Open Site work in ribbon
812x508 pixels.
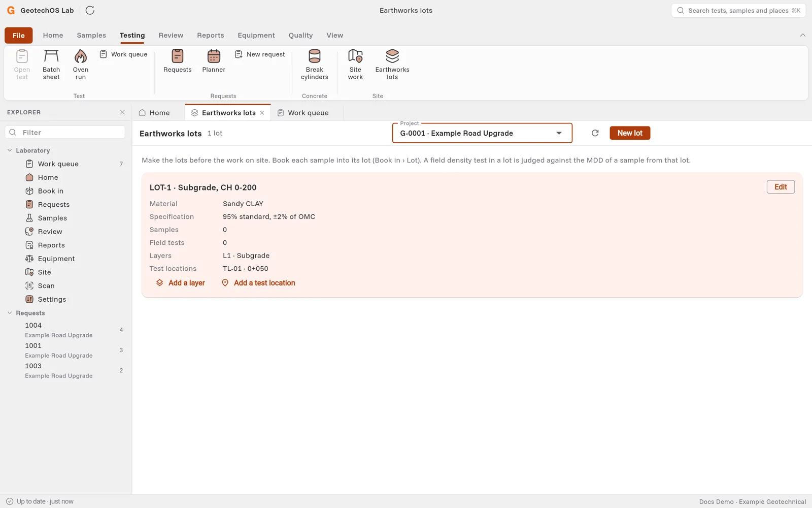[355, 65]
